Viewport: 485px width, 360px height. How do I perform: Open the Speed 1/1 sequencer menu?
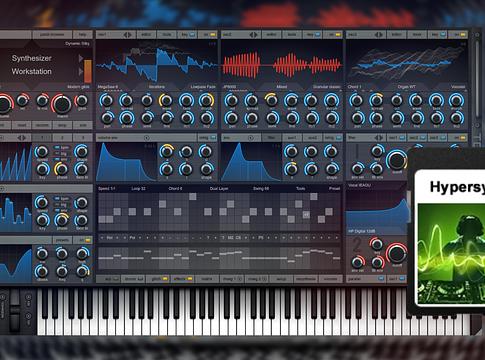(x=107, y=189)
